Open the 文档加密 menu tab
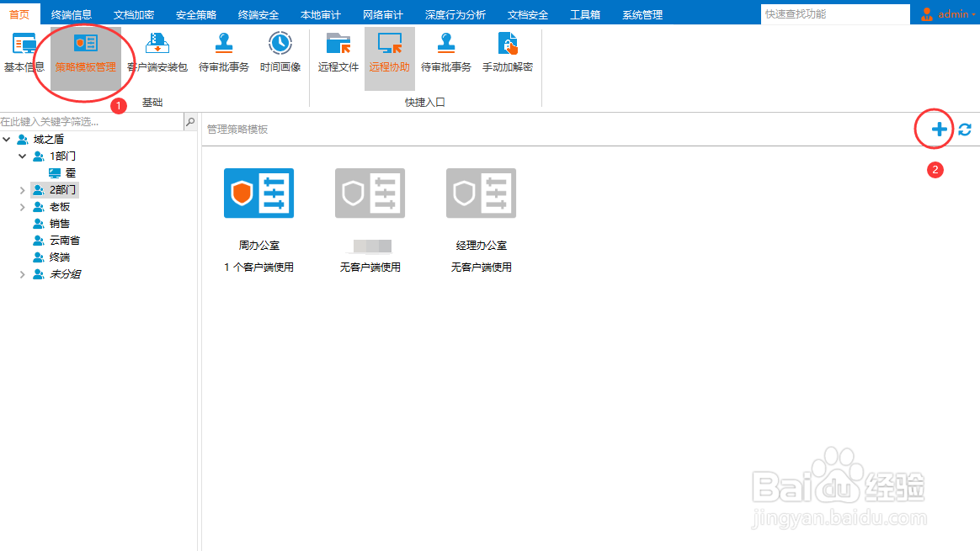Image resolution: width=980 pixels, height=551 pixels. point(134,14)
